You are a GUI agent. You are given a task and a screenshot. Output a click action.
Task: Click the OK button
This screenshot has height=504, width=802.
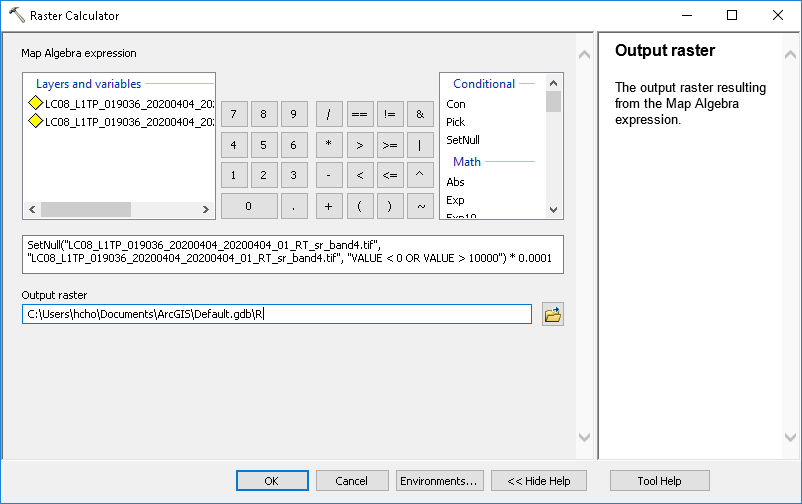click(271, 481)
